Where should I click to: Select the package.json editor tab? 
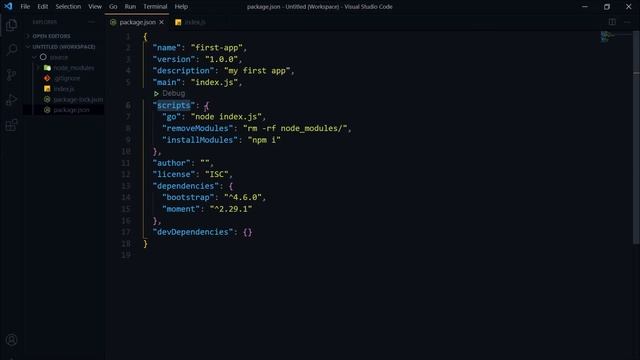(137, 22)
